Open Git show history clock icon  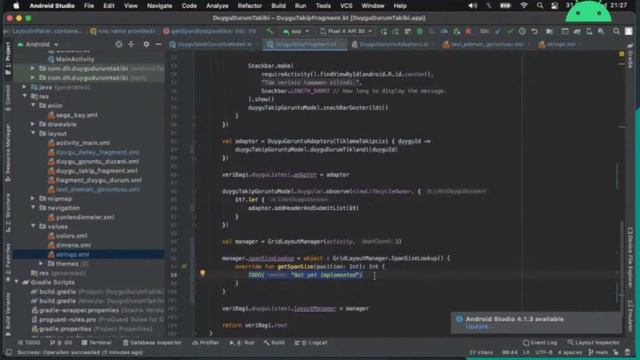click(x=522, y=31)
